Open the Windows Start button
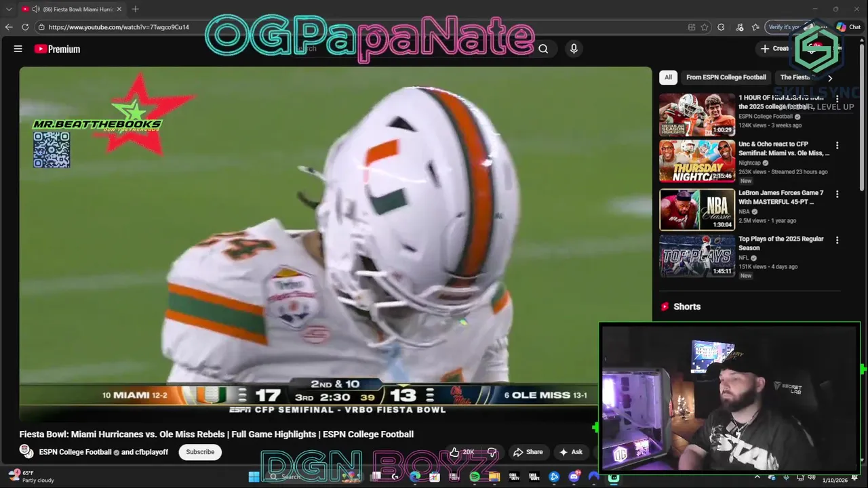Image resolution: width=868 pixels, height=488 pixels. (x=254, y=476)
